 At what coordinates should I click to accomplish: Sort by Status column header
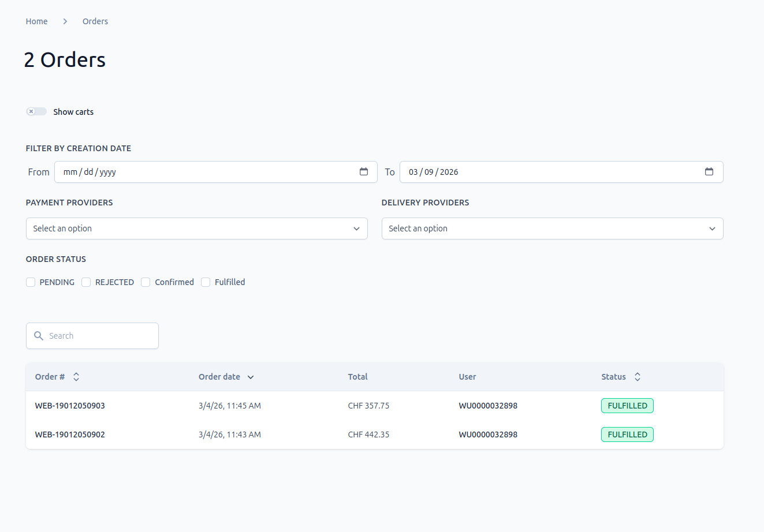pyautogui.click(x=613, y=377)
